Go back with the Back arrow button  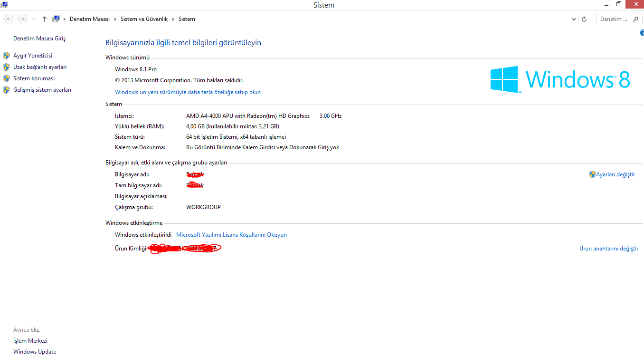pos(9,19)
